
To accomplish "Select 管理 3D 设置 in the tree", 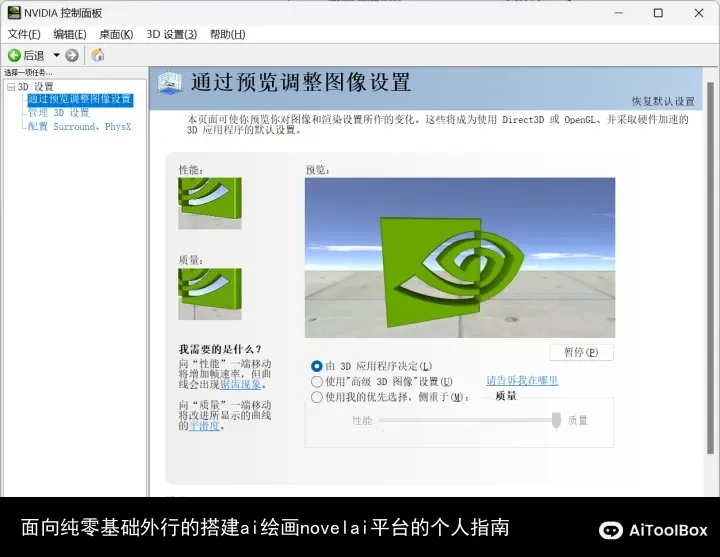I will pos(58,113).
